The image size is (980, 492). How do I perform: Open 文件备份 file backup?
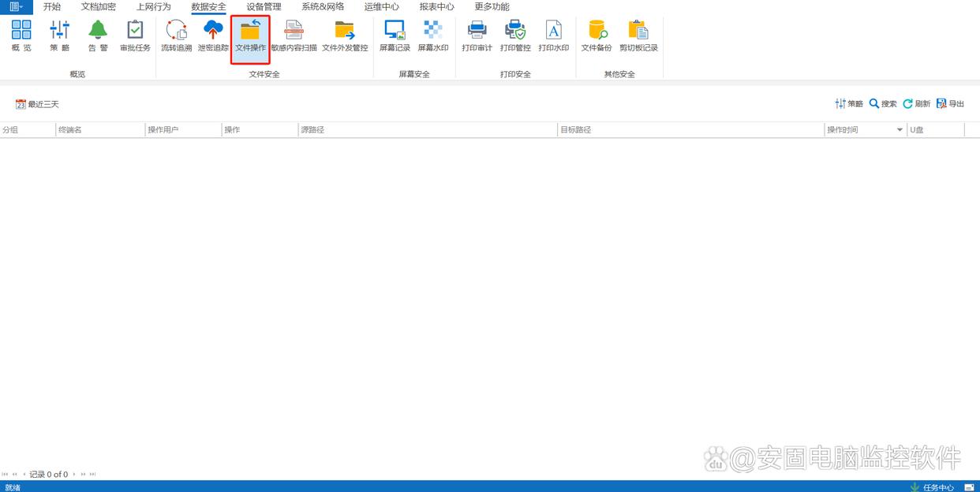[597, 36]
